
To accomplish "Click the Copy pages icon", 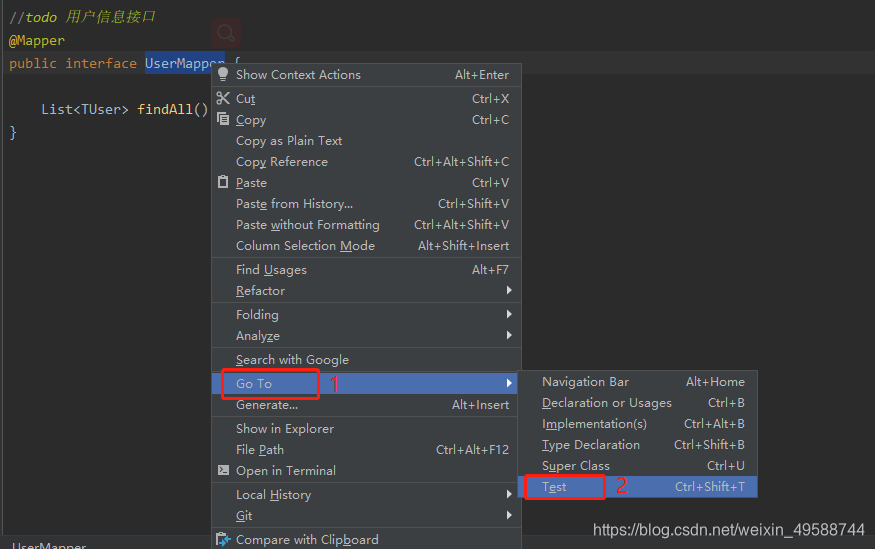I will [x=223, y=119].
